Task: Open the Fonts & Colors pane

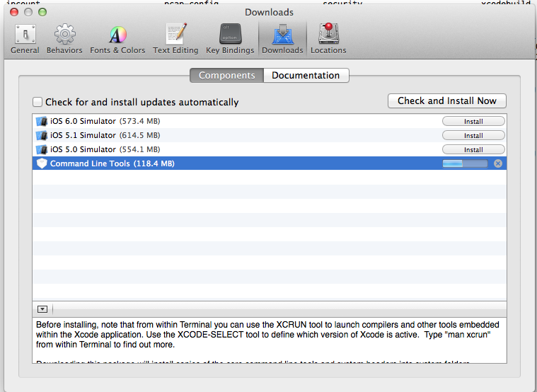Action: pyautogui.click(x=117, y=39)
